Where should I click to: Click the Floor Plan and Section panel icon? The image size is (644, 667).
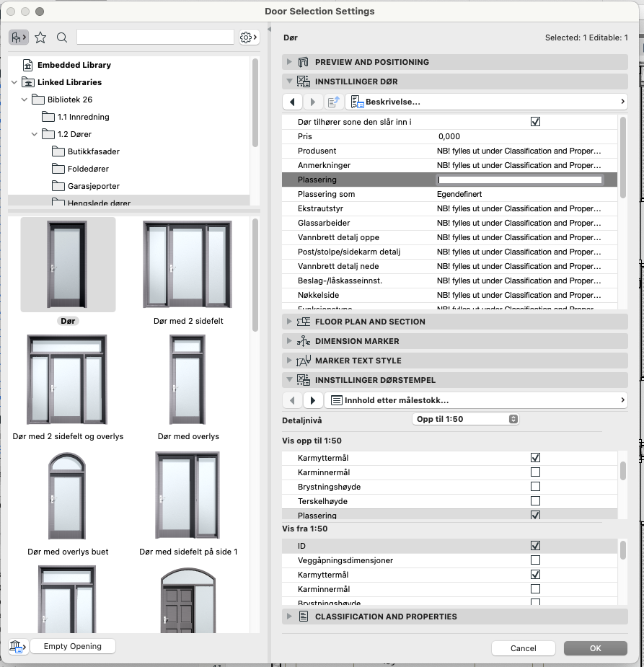point(304,322)
